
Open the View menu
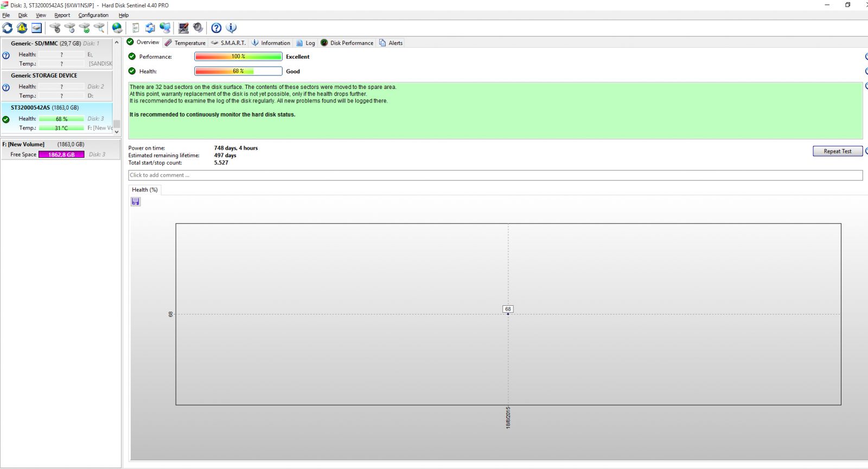[x=41, y=15]
